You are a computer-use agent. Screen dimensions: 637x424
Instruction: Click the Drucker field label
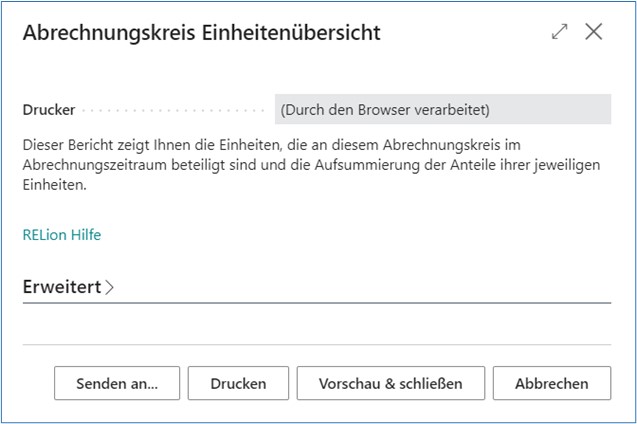[48, 110]
